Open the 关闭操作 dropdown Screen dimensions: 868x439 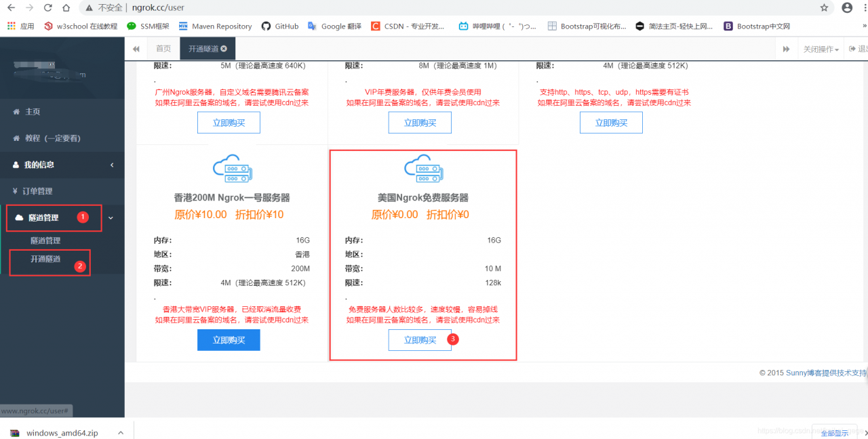818,49
